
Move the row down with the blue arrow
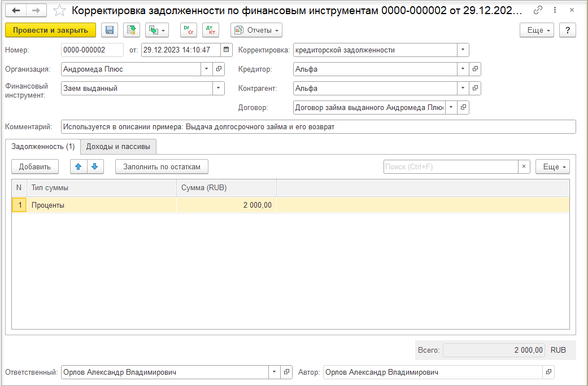(x=95, y=167)
